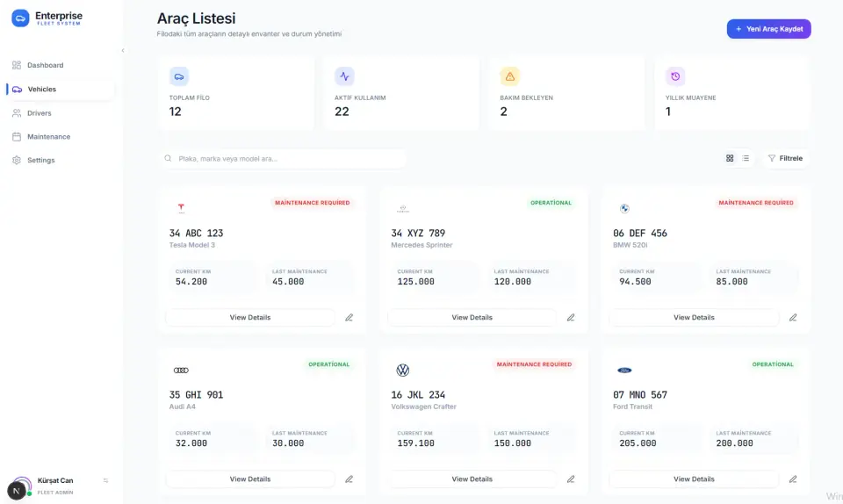Click the Ford logo on 07 MNO 567
Viewport: 843px width, 504px height.
[x=624, y=371]
